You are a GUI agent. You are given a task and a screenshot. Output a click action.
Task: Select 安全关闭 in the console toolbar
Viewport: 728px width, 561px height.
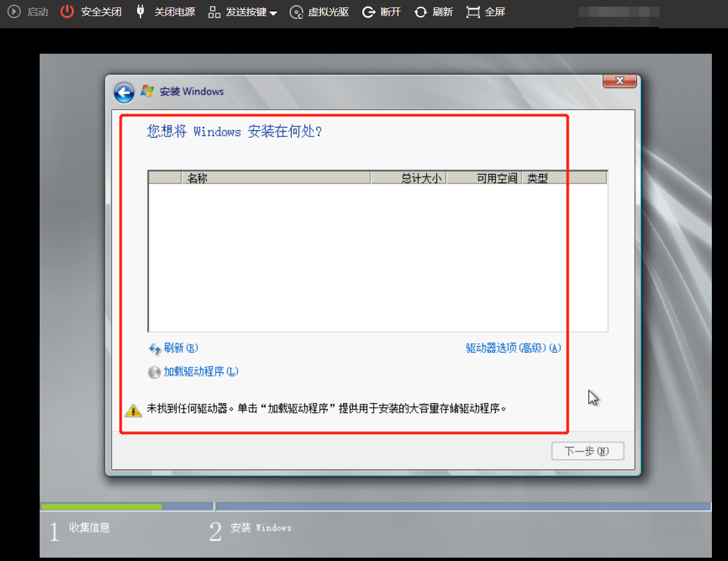coord(102,12)
